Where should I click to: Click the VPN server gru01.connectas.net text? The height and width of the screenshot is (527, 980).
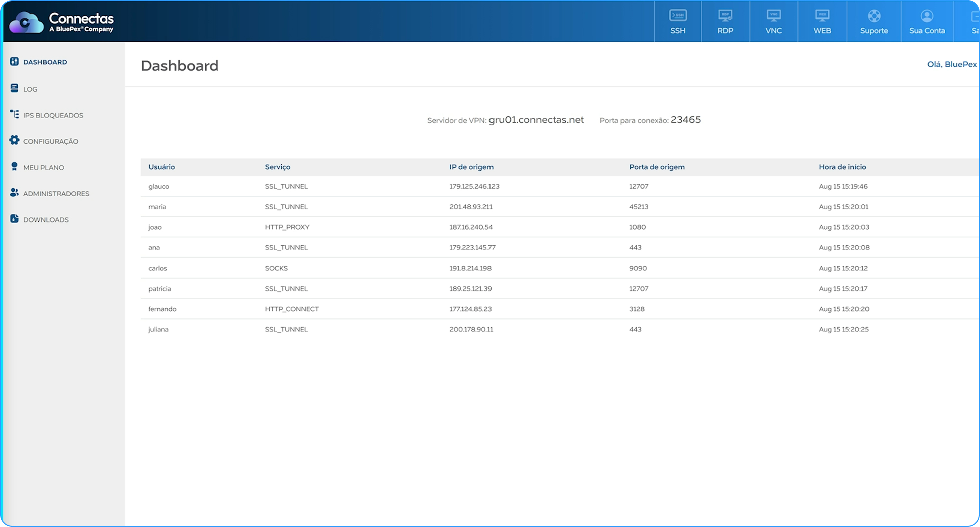(536, 120)
